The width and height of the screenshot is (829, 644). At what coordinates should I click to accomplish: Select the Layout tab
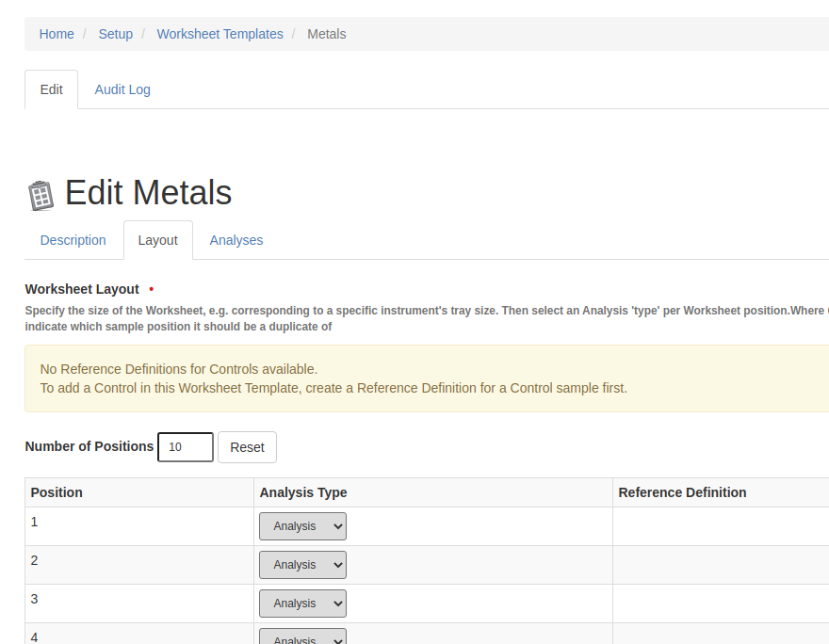click(x=157, y=240)
